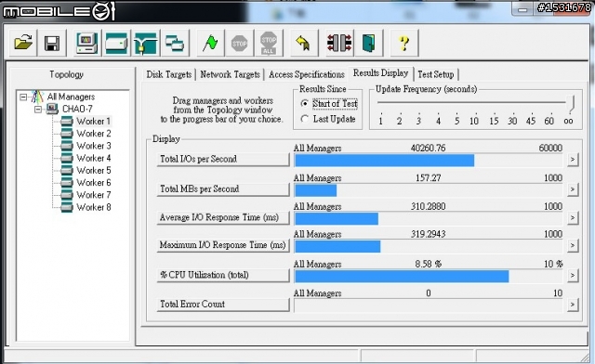Select Worker 6 in topology
The height and width of the screenshot is (364, 595).
point(93,182)
